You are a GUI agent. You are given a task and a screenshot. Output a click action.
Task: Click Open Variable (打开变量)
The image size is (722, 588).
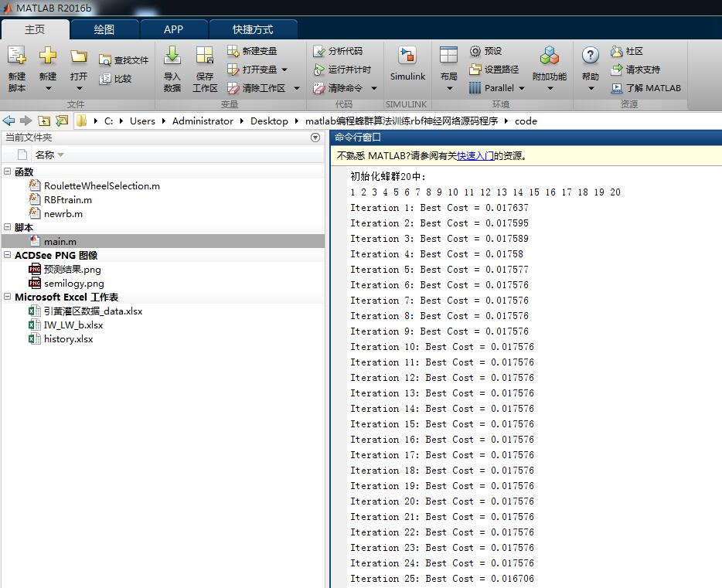(x=252, y=70)
